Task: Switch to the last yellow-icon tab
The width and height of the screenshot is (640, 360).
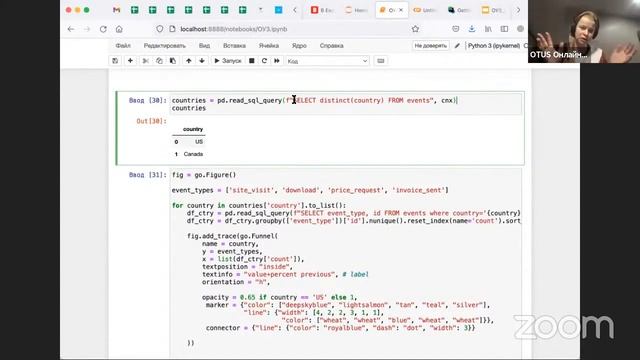Action: pyautogui.click(x=492, y=10)
